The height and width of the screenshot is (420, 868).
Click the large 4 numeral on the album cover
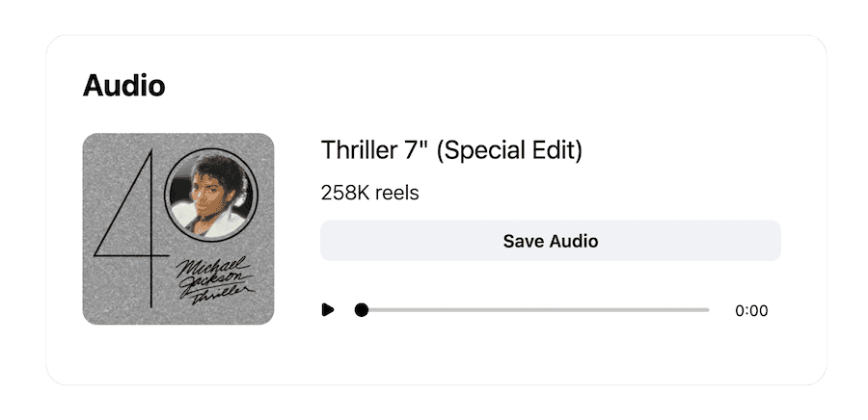tap(132, 226)
